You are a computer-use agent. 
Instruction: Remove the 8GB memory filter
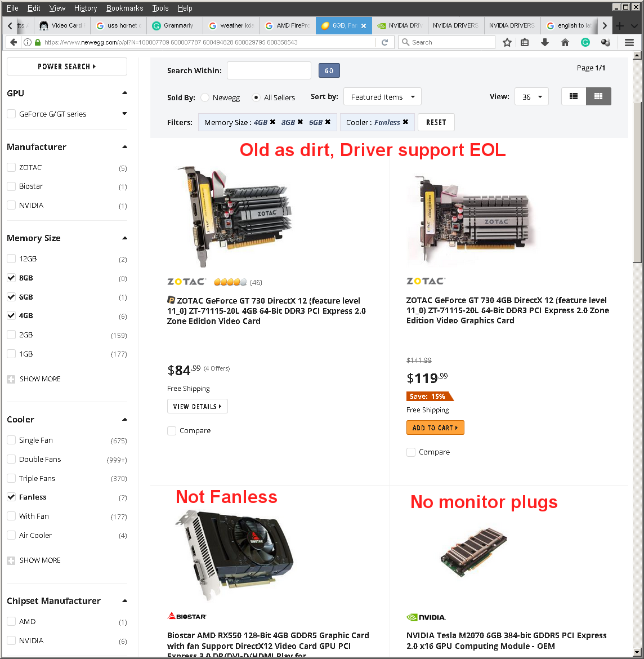(x=300, y=122)
